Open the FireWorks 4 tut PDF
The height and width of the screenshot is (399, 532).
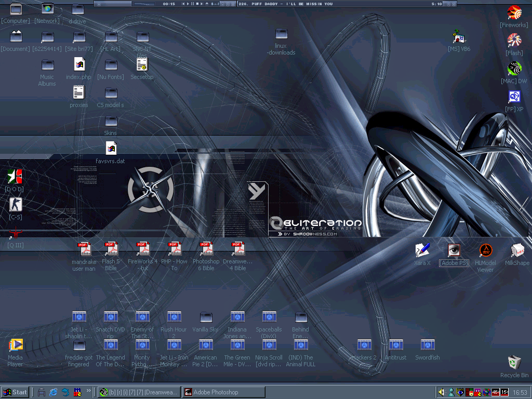(142, 256)
